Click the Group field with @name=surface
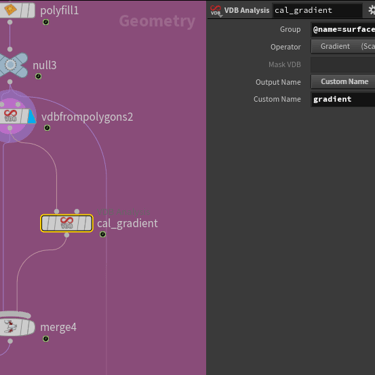Viewport: 375px width, 375px height. pos(343,29)
